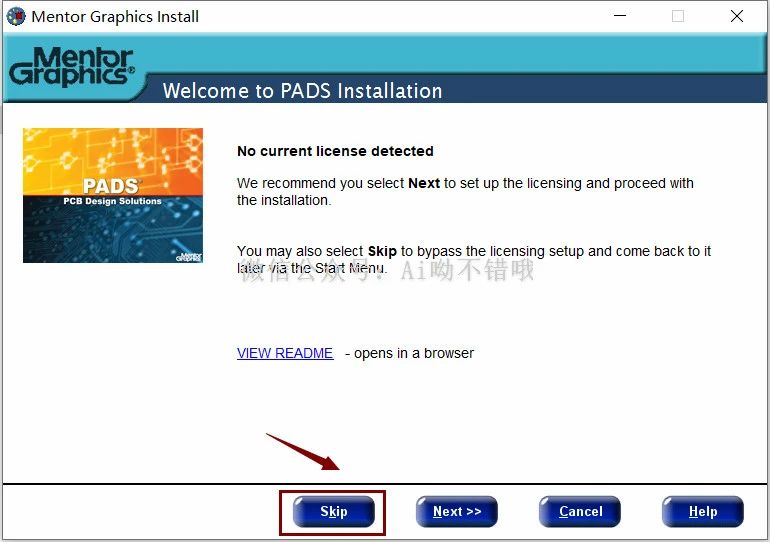
Task: Click the PADS PCB Design Solutions image
Action: [x=113, y=195]
